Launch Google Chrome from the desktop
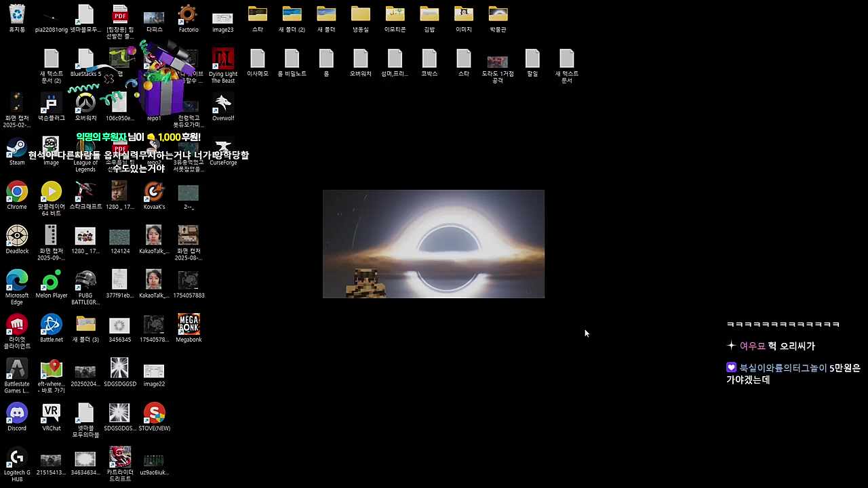This screenshot has height=488, width=868. point(17,192)
